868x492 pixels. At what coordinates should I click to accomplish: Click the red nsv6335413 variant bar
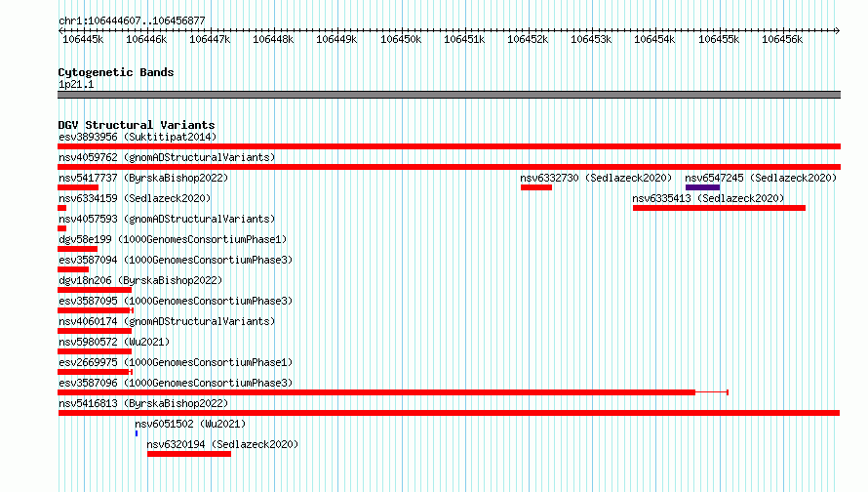[719, 208]
